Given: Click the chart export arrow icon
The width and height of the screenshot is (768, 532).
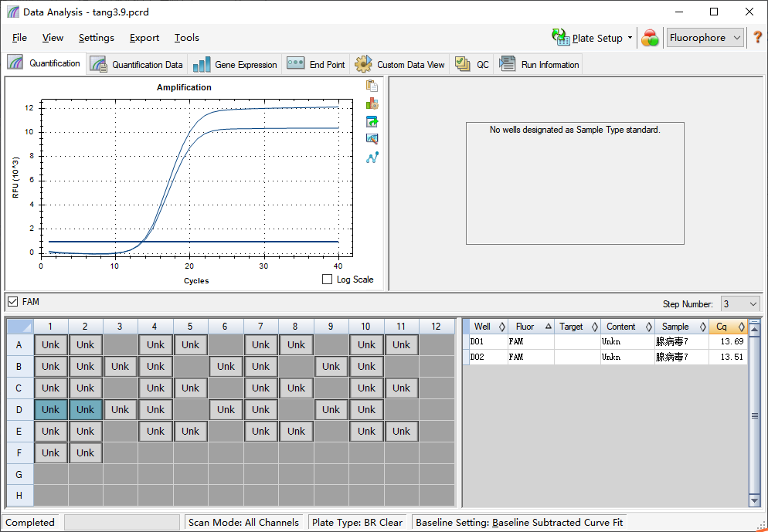Looking at the screenshot, I should [x=372, y=121].
